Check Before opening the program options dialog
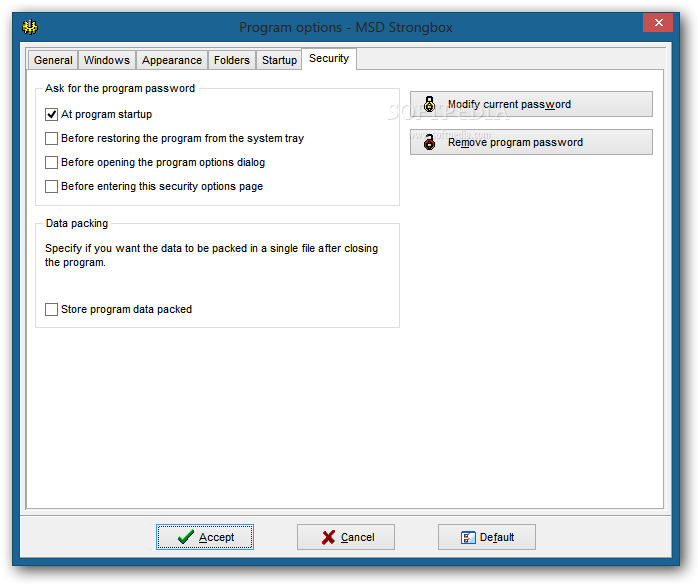Viewport: 700px width, 586px height. click(51, 162)
